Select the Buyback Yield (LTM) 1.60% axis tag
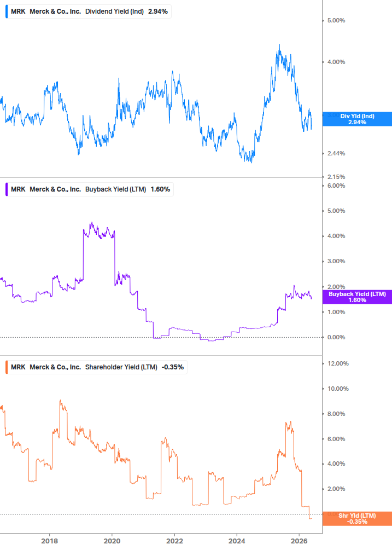The image size is (392, 550). click(357, 297)
